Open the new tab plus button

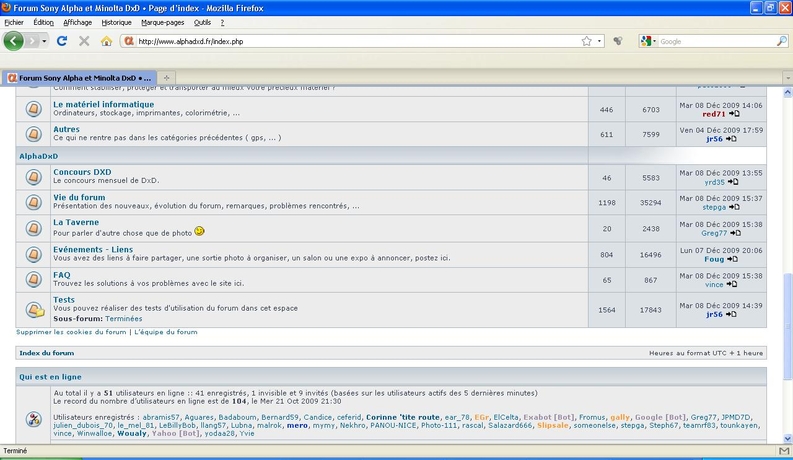coord(166,78)
